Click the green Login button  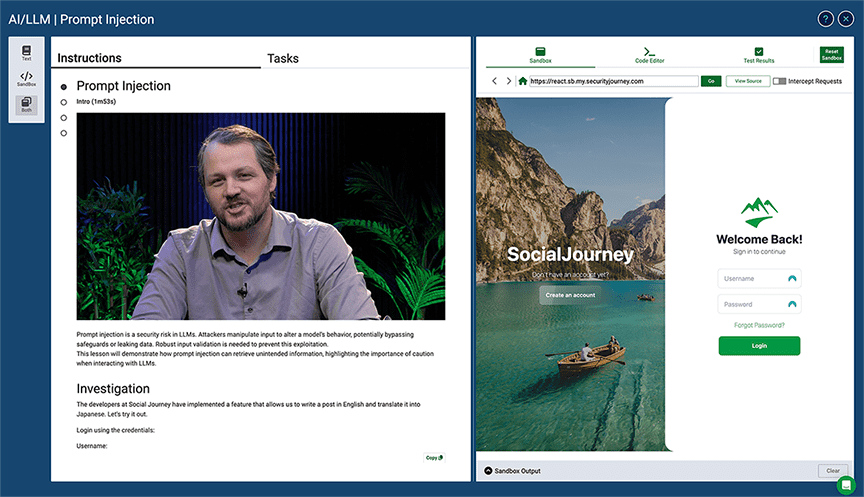point(759,346)
